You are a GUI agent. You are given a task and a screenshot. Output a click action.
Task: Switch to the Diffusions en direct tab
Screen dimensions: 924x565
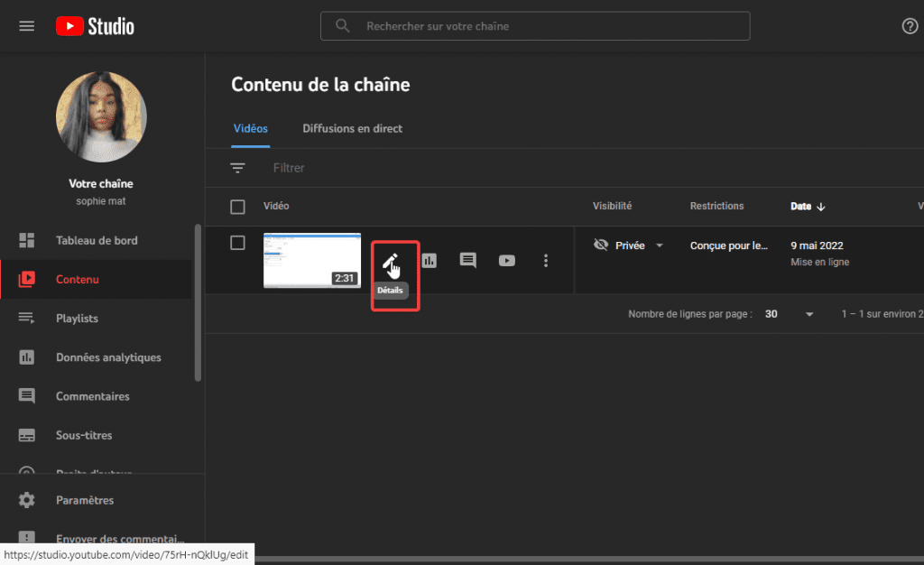(x=352, y=128)
